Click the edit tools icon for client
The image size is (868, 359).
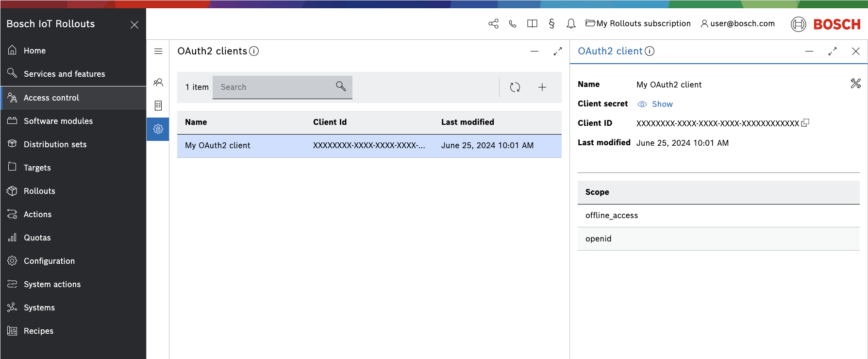[855, 84]
